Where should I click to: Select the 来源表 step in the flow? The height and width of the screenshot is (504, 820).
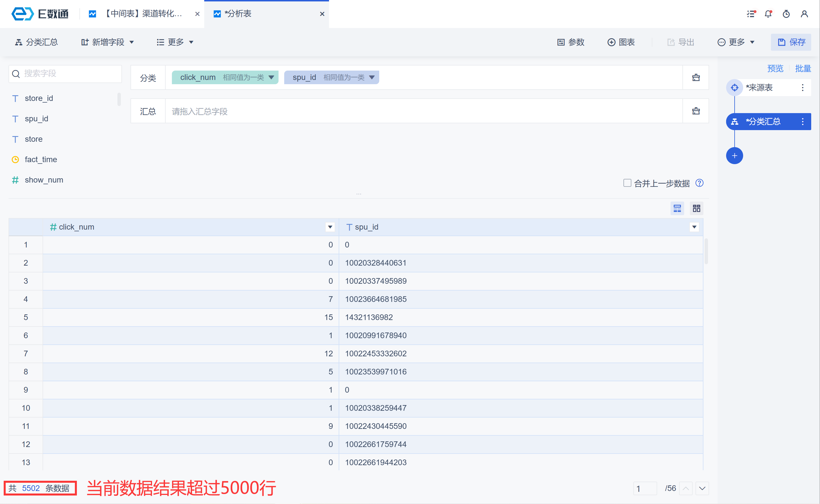pyautogui.click(x=759, y=88)
